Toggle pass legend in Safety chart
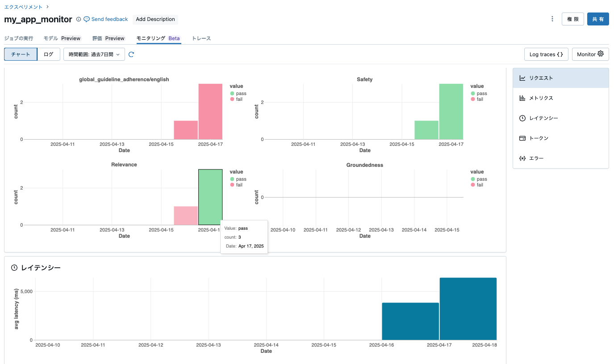The image size is (614, 364). tap(479, 94)
